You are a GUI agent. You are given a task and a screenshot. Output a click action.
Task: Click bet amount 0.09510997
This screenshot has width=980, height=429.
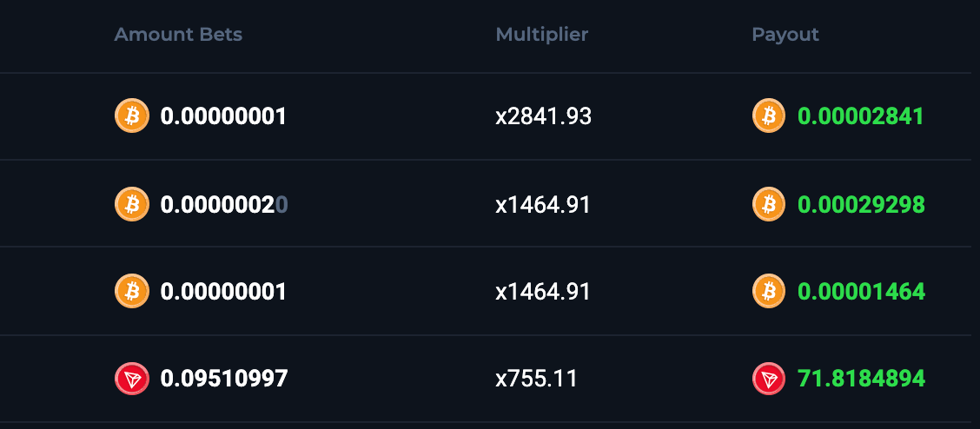point(223,379)
